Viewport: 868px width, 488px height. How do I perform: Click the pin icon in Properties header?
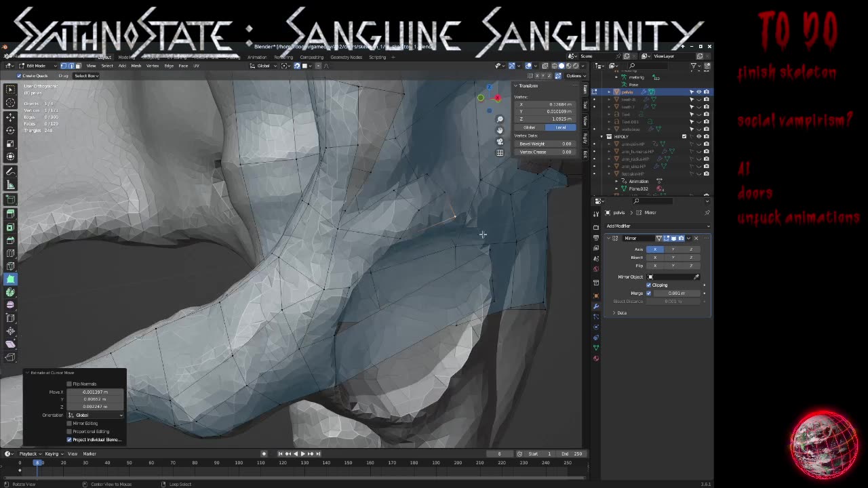(x=707, y=212)
